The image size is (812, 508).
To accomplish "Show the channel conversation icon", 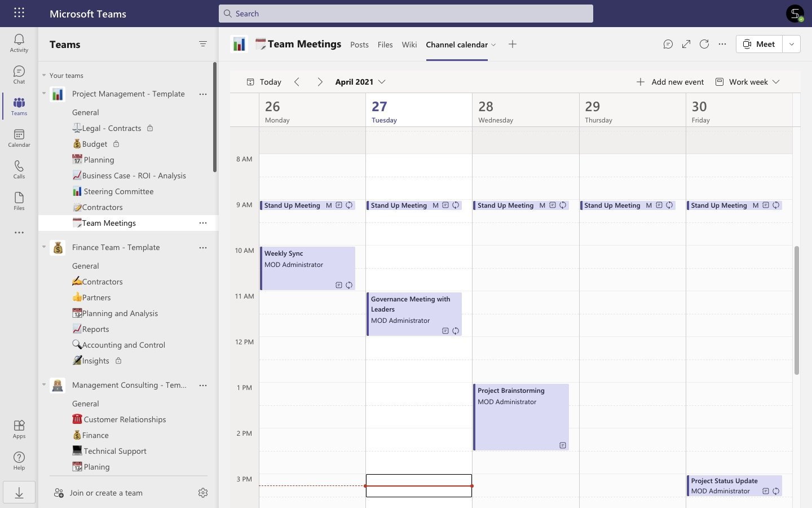I will point(668,44).
